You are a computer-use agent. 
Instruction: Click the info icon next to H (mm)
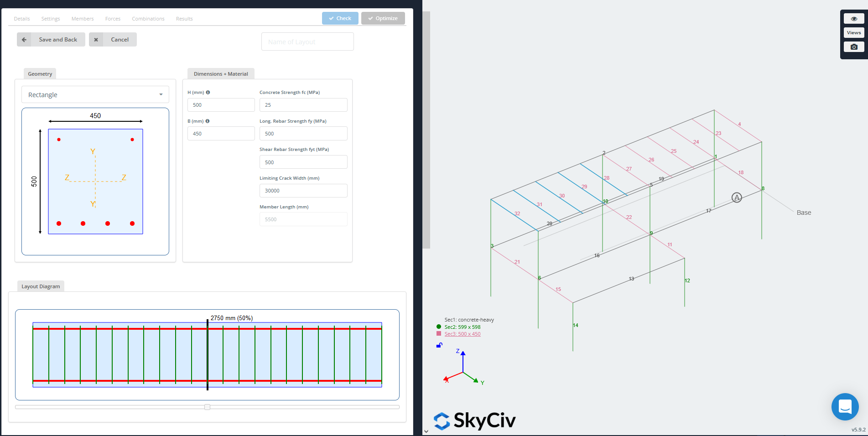click(x=208, y=92)
